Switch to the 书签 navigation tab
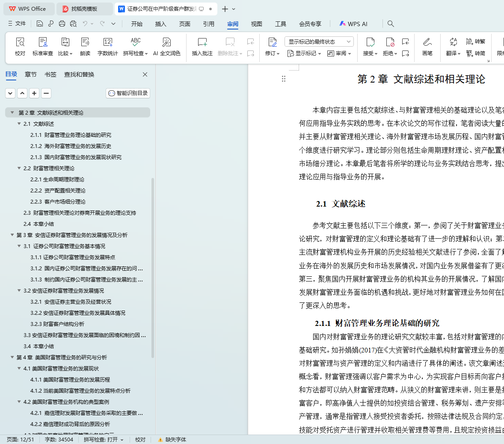The image size is (504, 444). point(50,74)
